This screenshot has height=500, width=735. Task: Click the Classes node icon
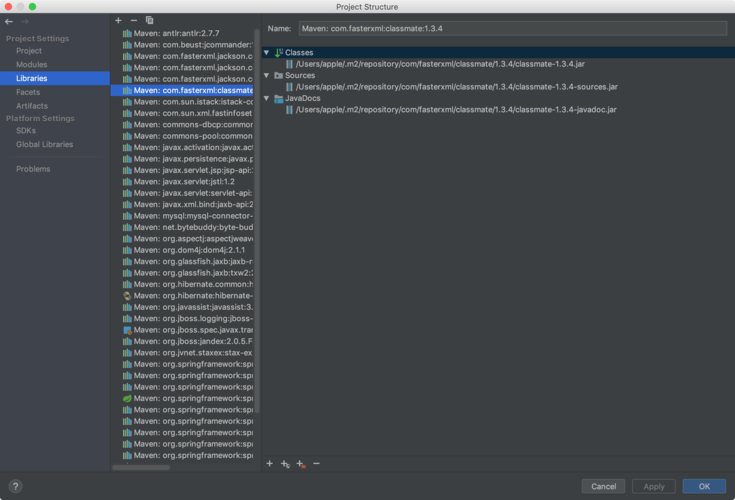pyautogui.click(x=278, y=52)
